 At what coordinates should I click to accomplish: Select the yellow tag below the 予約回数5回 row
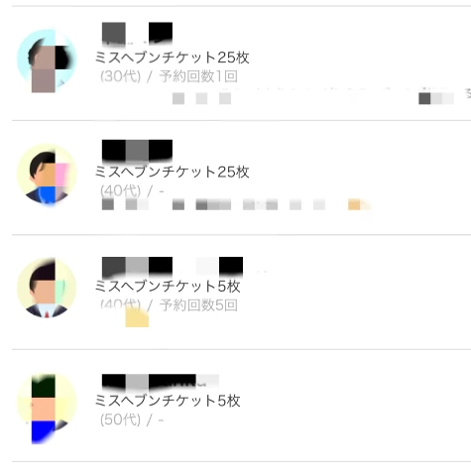[x=137, y=318]
